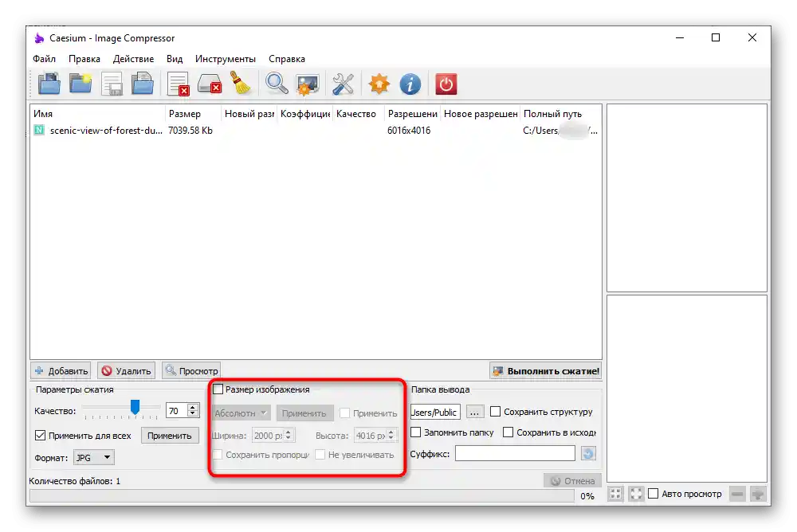Click the Качество quality slider handle
The width and height of the screenshot is (797, 532).
point(135,406)
